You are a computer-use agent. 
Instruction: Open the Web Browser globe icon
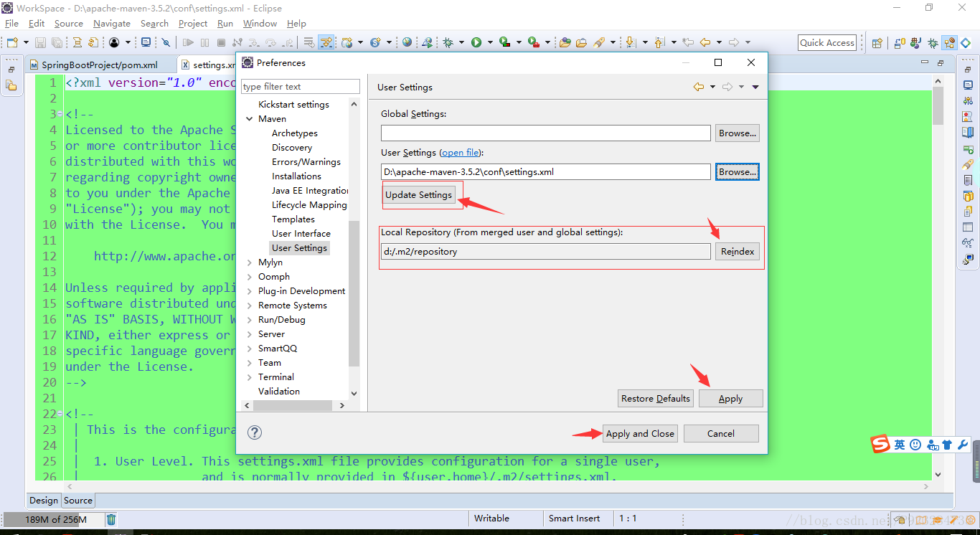(x=407, y=42)
